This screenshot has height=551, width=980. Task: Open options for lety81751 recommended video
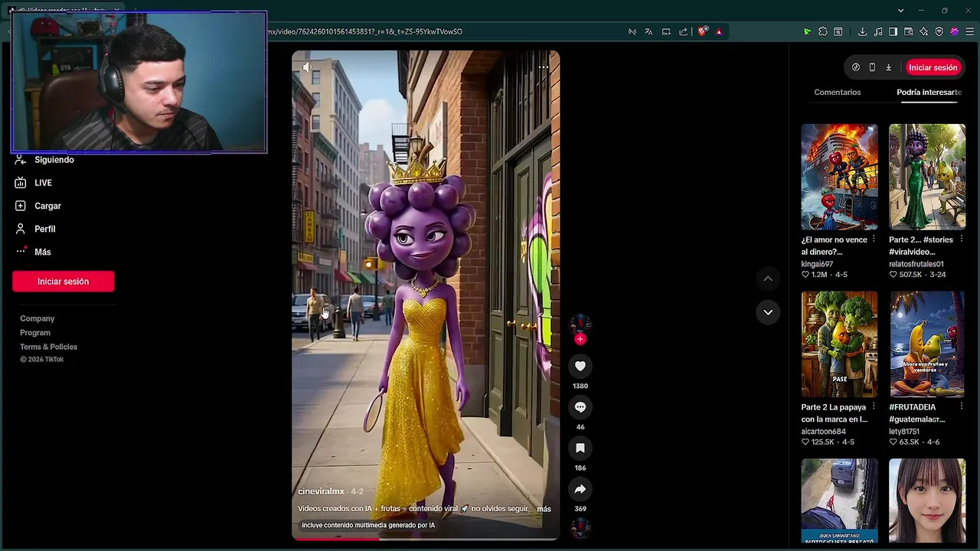pyautogui.click(x=962, y=407)
